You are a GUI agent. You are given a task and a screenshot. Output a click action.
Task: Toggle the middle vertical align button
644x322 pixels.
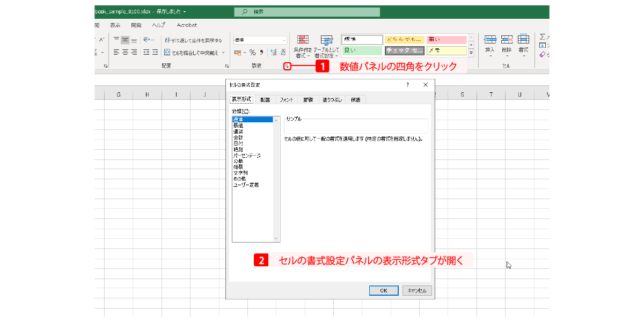[125, 40]
